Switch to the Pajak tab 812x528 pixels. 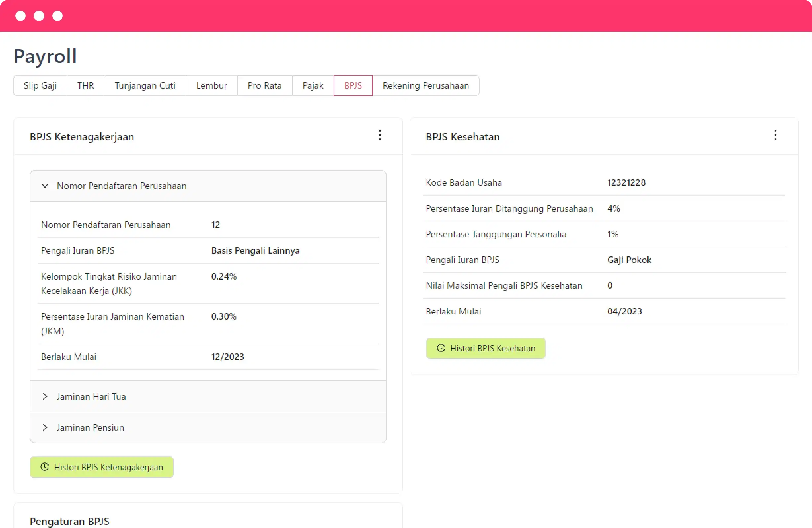tap(313, 85)
